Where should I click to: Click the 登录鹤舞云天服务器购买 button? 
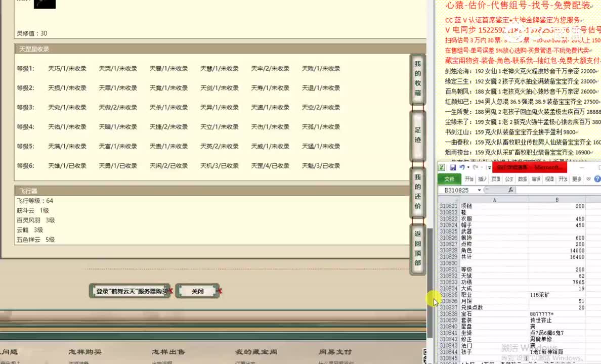(x=130, y=290)
